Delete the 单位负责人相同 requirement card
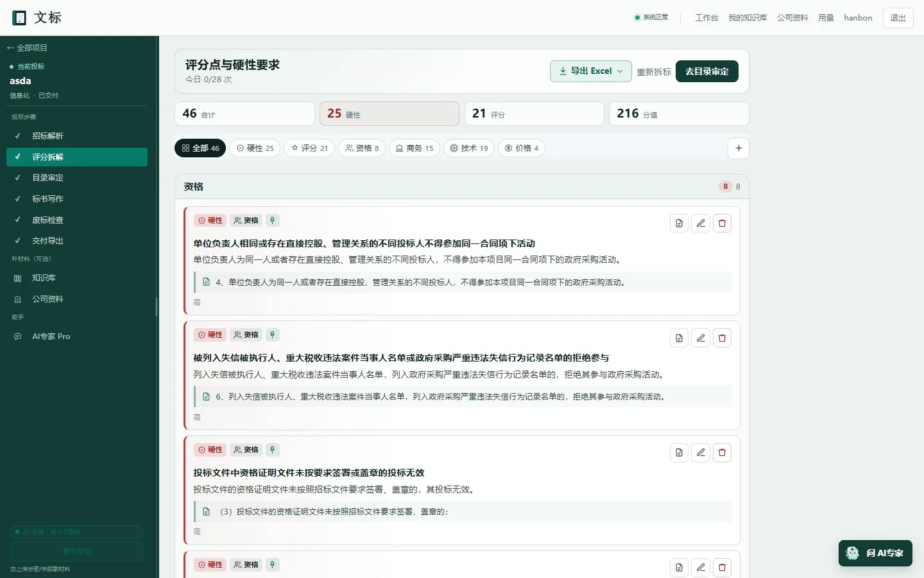Image resolution: width=924 pixels, height=578 pixels. [722, 223]
